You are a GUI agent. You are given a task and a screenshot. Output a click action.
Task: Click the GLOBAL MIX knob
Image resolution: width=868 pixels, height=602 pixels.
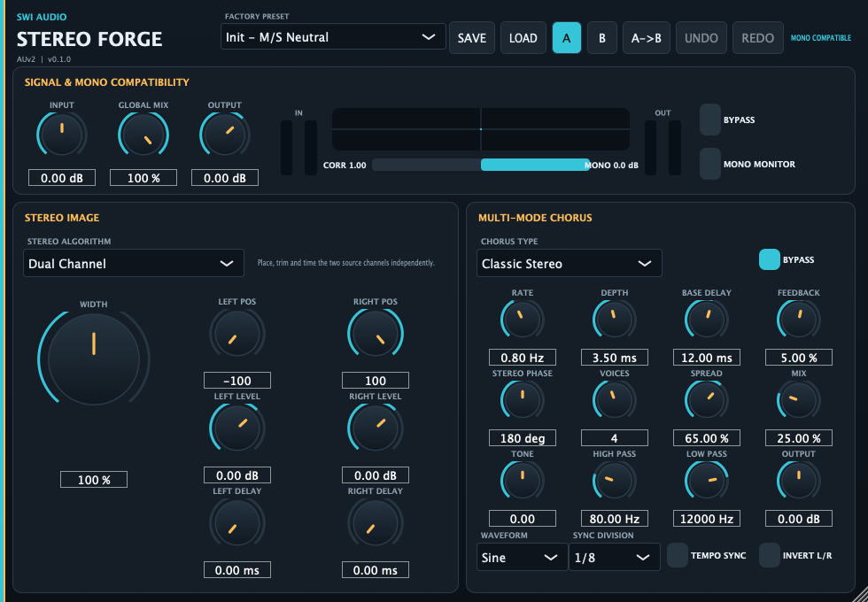(143, 135)
